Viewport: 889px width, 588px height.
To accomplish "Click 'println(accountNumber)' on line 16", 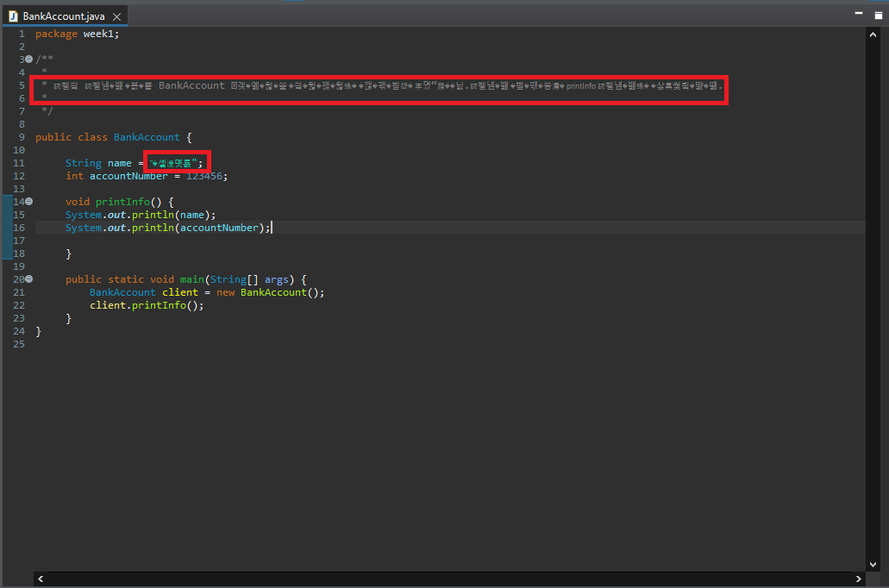I will click(198, 228).
